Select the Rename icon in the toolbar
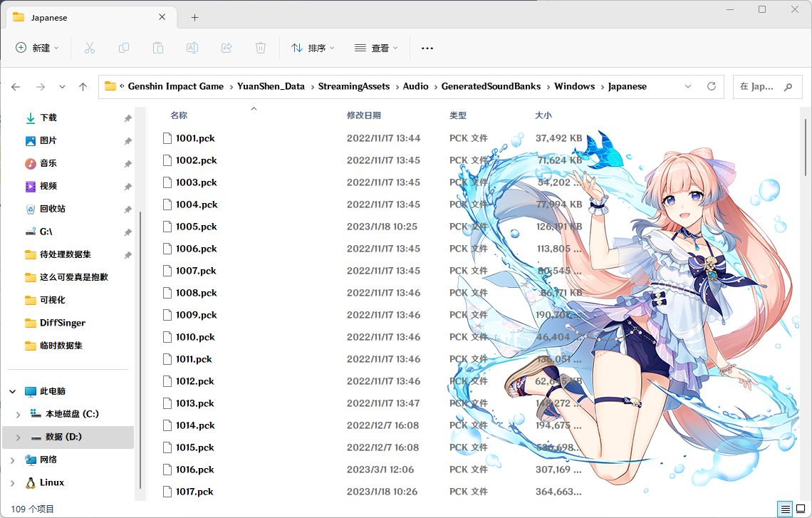 (192, 48)
